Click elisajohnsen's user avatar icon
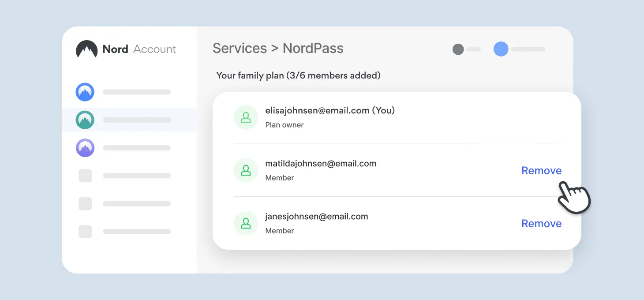The height and width of the screenshot is (300, 644). click(246, 117)
